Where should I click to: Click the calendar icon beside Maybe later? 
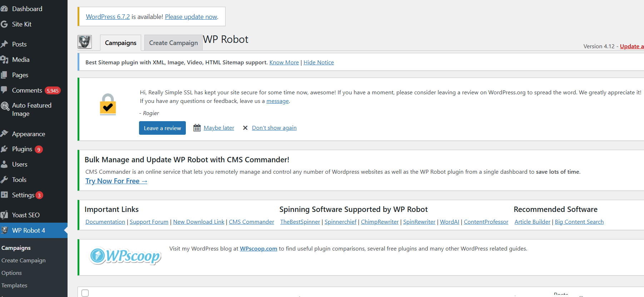point(197,128)
